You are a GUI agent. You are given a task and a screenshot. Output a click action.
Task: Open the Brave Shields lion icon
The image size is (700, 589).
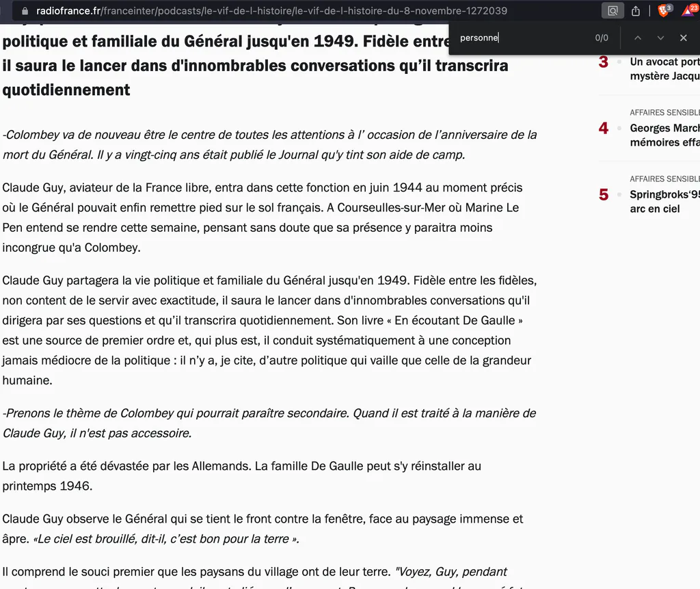[664, 10]
